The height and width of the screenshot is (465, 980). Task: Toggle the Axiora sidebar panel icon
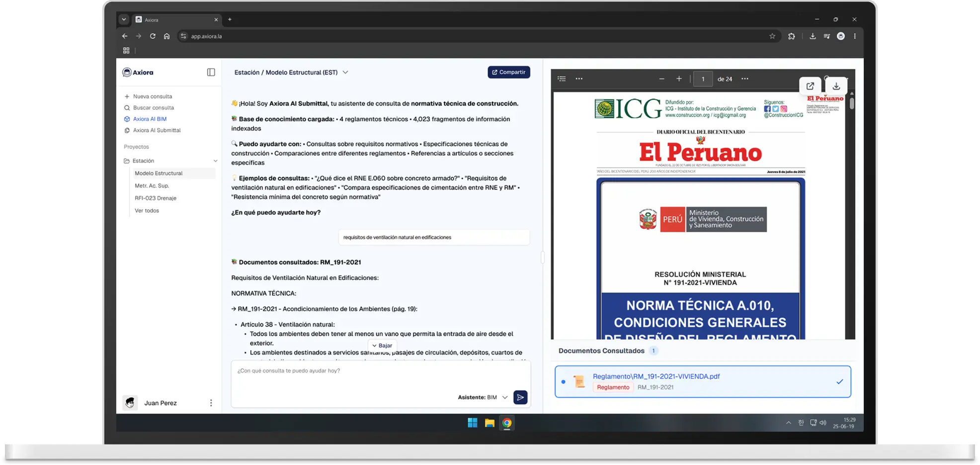[x=211, y=73]
